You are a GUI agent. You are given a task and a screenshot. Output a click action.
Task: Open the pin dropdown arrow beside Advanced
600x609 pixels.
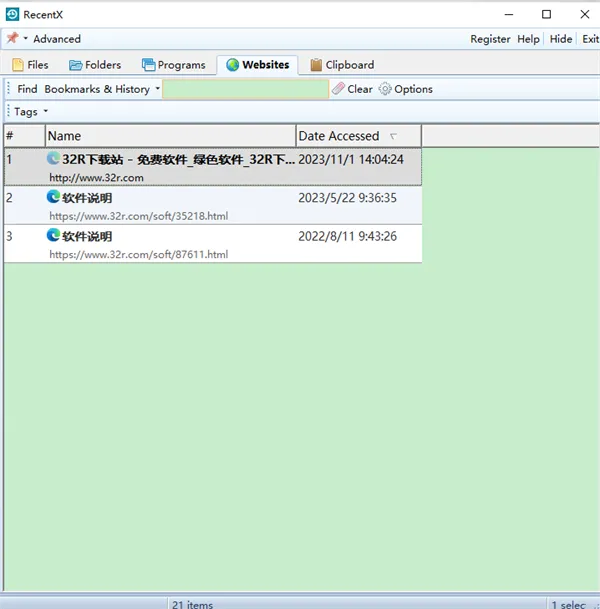coord(26,38)
